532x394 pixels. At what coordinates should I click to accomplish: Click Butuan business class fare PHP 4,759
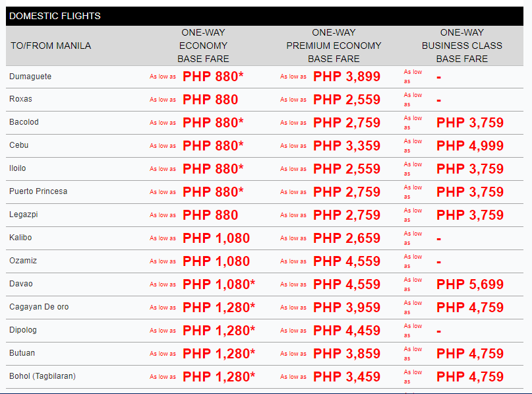(470, 354)
